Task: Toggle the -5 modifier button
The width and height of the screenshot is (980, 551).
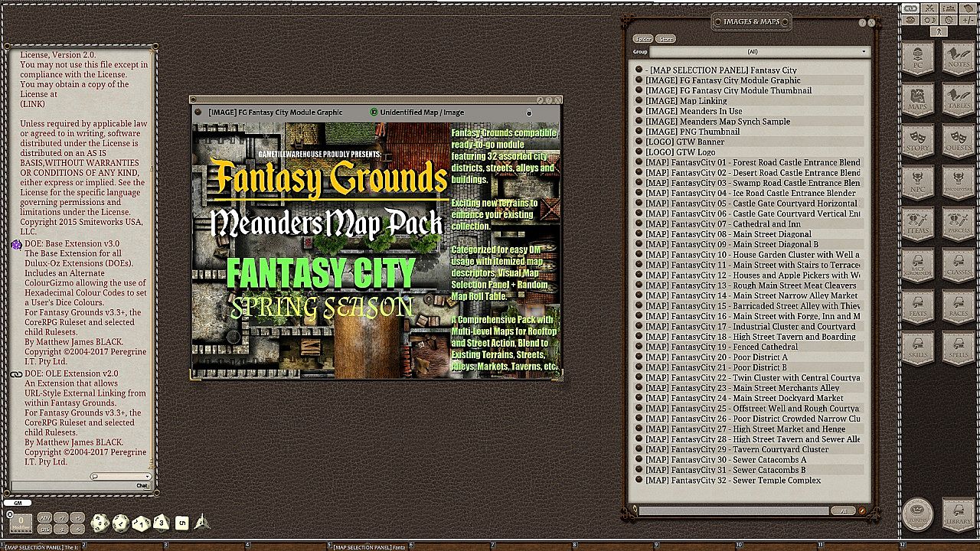Action: [x=78, y=529]
